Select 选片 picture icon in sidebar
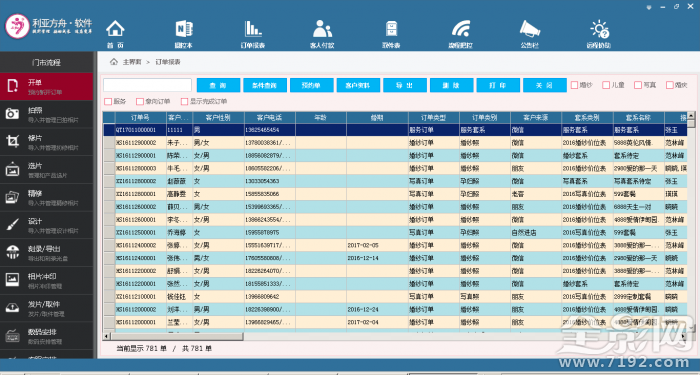 (x=12, y=170)
